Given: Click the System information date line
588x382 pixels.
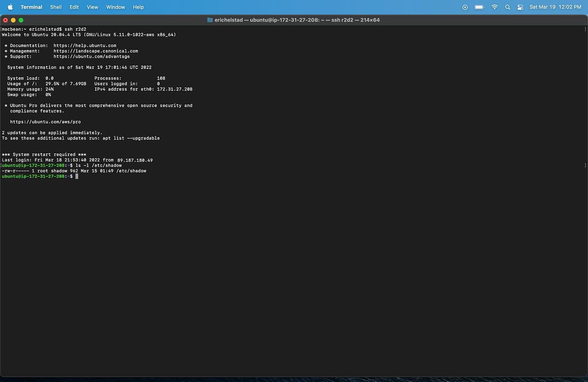Looking at the screenshot, I should [x=79, y=68].
